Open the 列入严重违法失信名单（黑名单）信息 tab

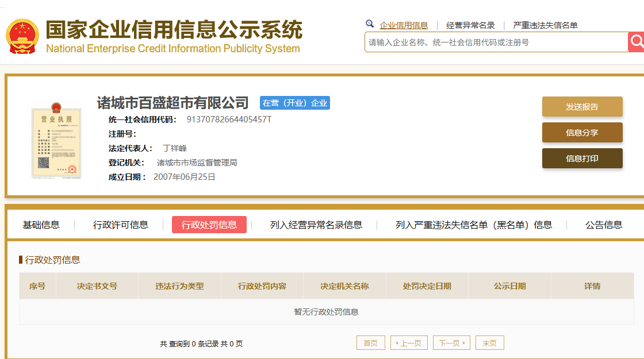tap(474, 225)
